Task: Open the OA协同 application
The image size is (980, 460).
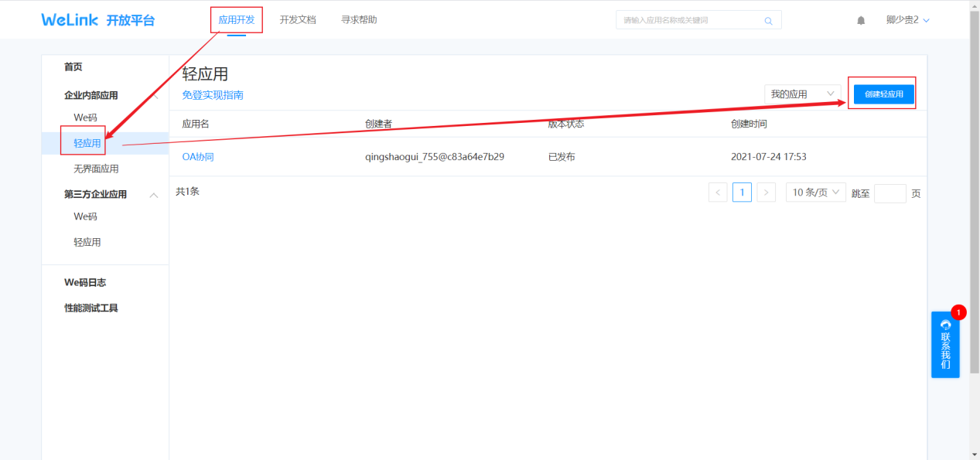Action: coord(198,157)
